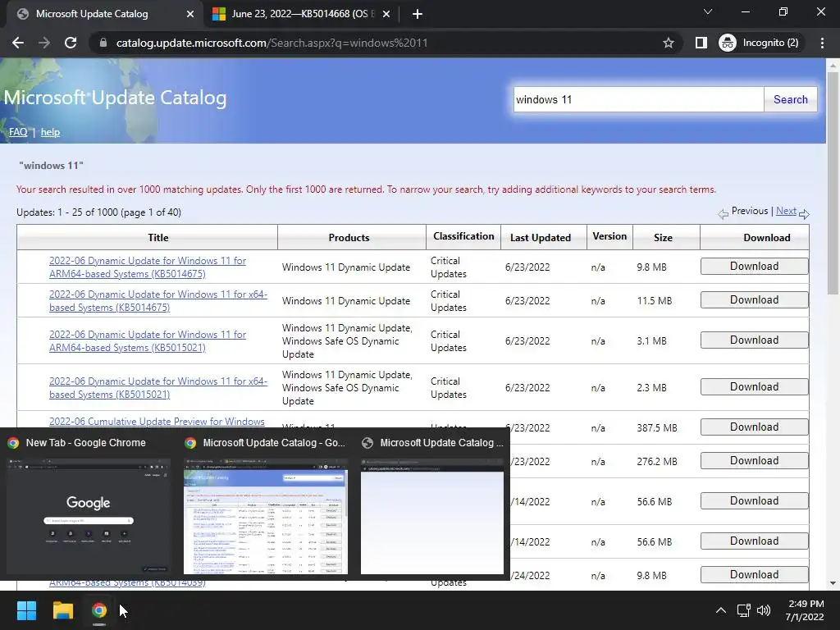Image resolution: width=840 pixels, height=630 pixels.
Task: Click the search box containing windows 11
Action: click(x=638, y=99)
